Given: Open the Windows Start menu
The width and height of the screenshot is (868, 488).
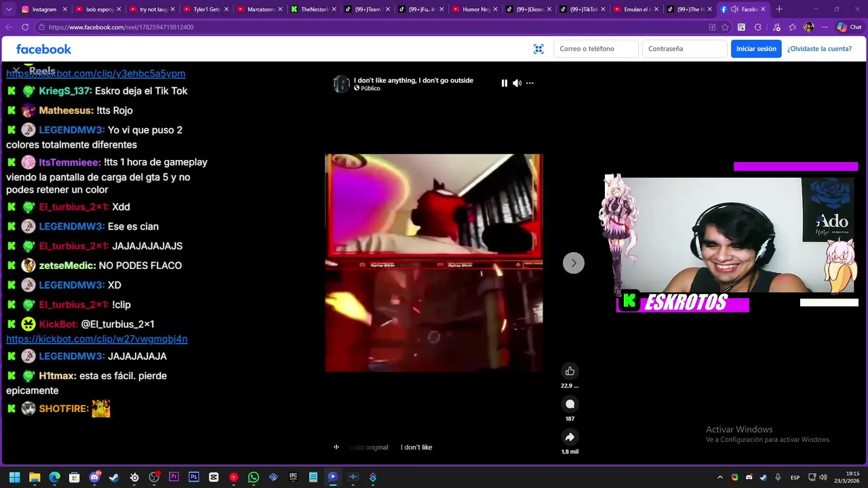Looking at the screenshot, I should point(14,477).
